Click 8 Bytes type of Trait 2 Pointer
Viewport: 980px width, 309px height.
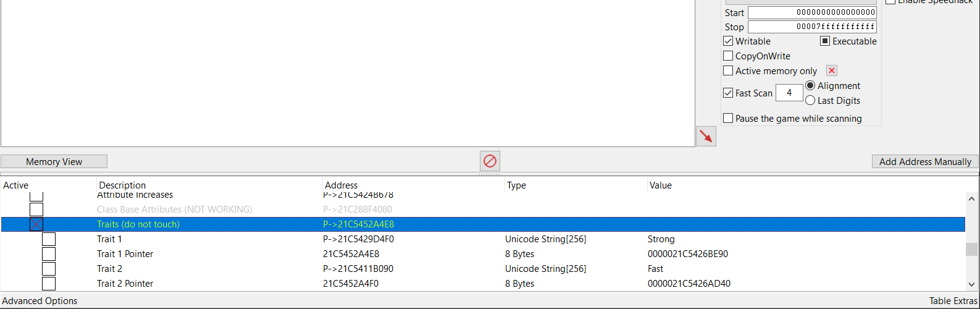(519, 284)
